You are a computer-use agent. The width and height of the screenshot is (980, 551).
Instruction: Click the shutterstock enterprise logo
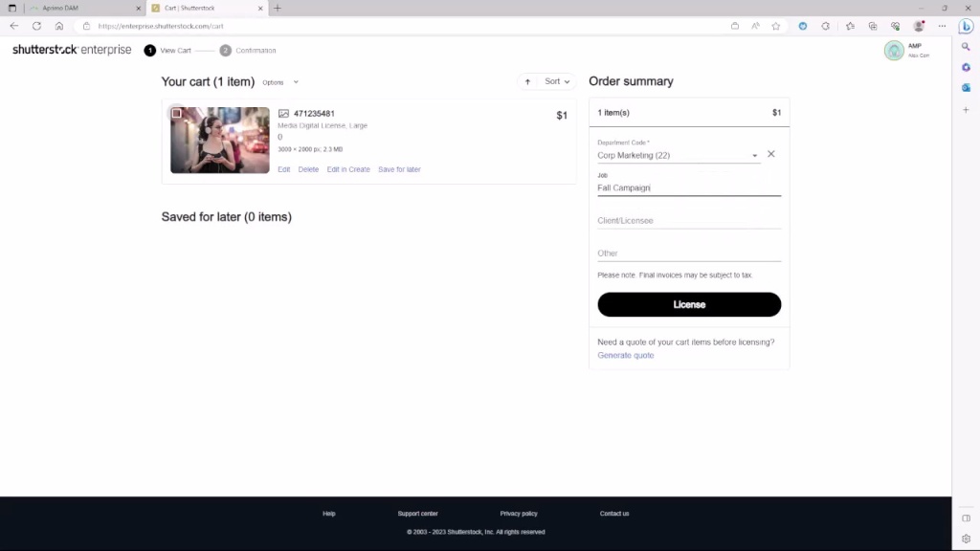click(x=72, y=50)
